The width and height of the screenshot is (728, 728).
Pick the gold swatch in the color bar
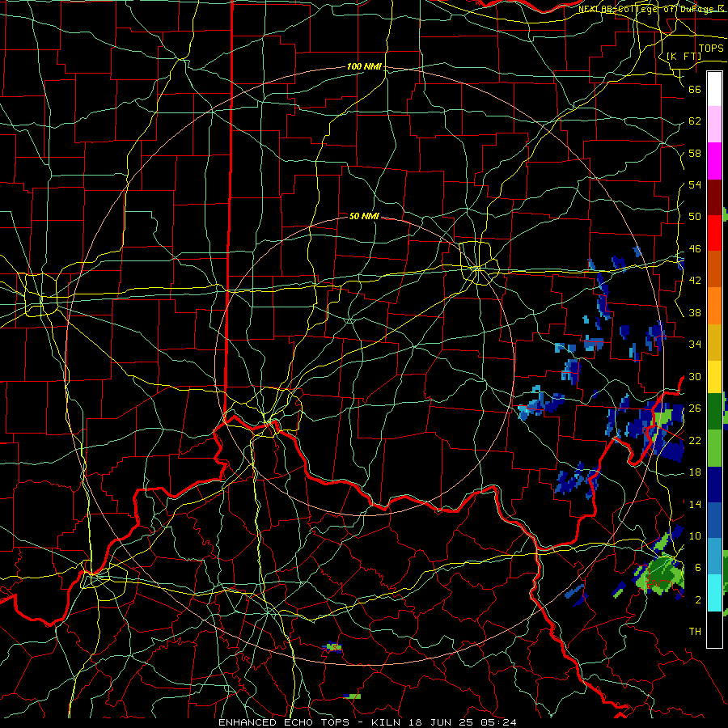(714, 342)
